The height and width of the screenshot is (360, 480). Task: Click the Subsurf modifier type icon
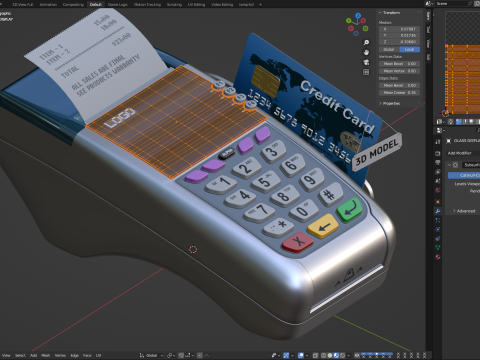coord(455,165)
